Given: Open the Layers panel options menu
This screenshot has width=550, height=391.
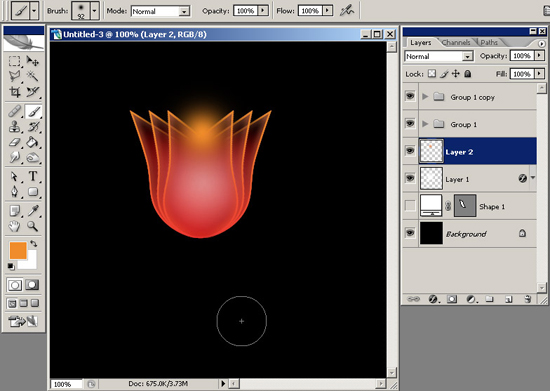Looking at the screenshot, I should tap(542, 43).
